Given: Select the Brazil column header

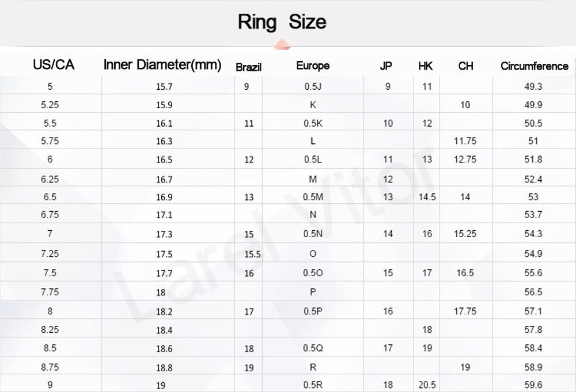Looking at the screenshot, I should click(x=249, y=67).
